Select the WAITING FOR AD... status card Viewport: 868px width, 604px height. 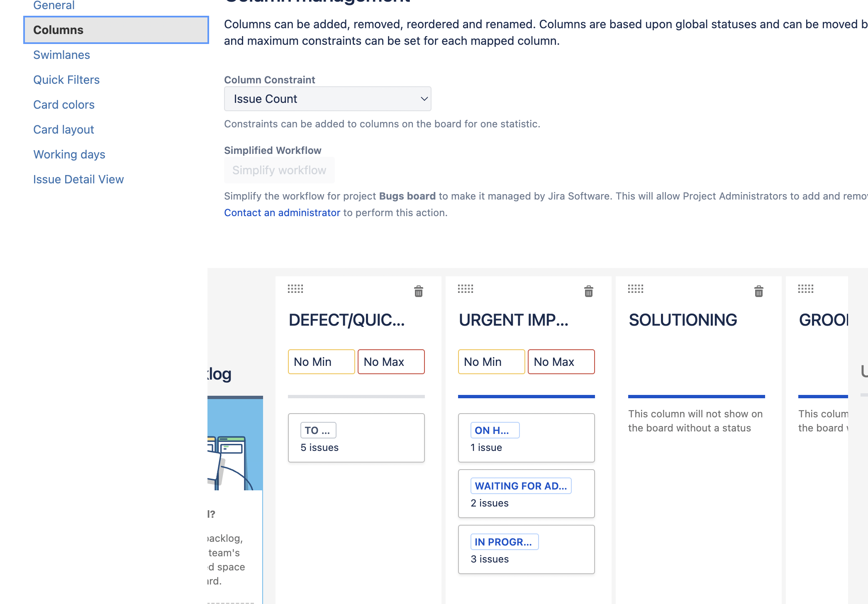pos(526,494)
